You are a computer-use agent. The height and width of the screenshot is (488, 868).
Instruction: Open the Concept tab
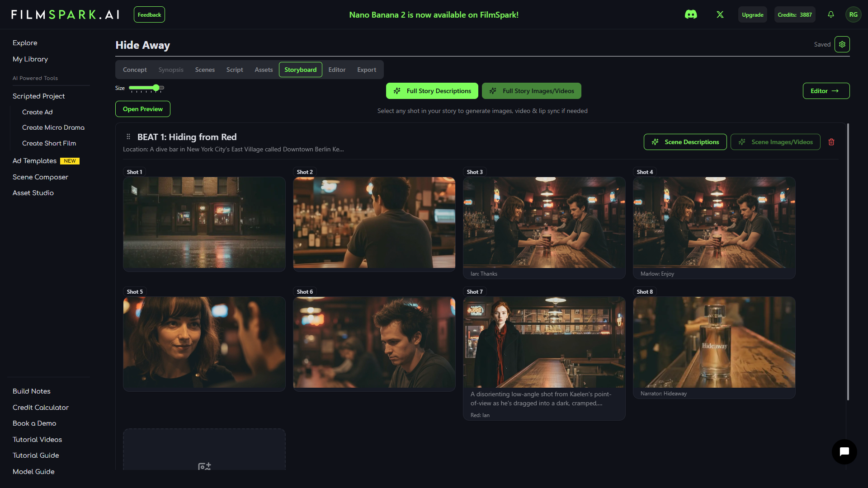click(x=135, y=70)
